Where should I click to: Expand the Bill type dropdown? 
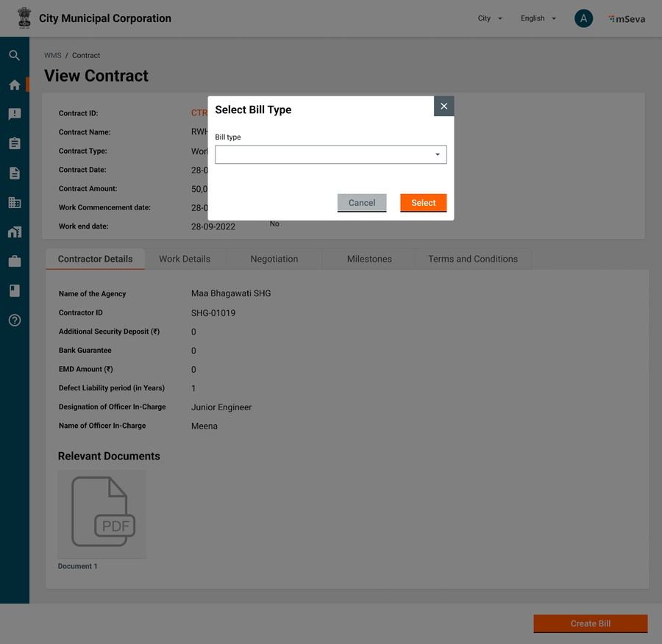[330, 154]
